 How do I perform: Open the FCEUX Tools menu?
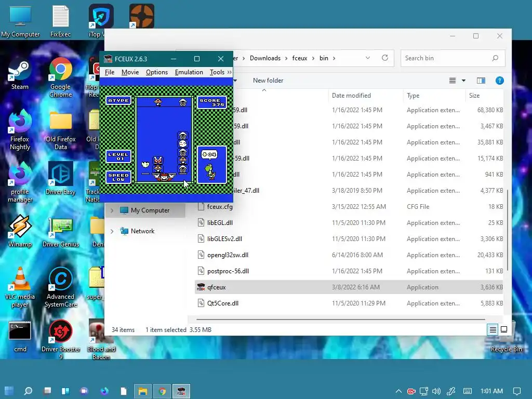(217, 72)
